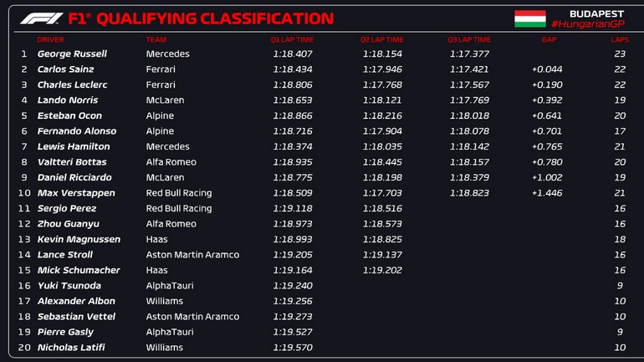644x362 pixels.
Task: Select the DRIVER column header
Action: [50, 39]
